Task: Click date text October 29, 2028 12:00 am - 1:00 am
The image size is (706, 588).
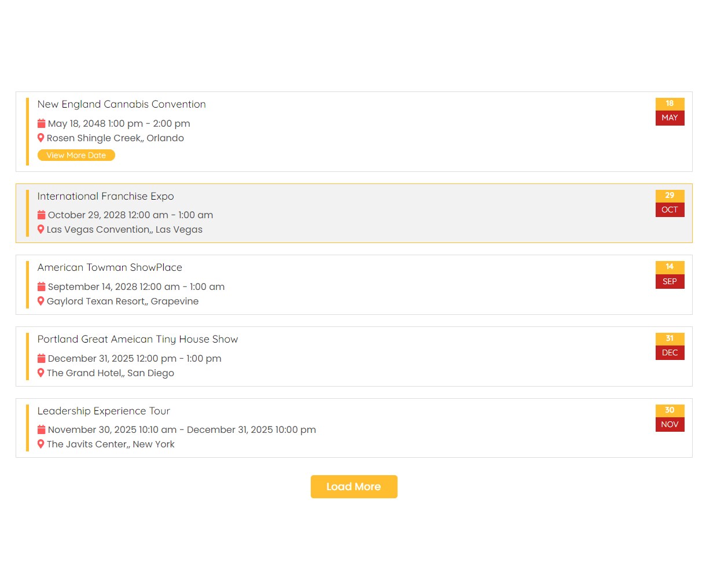Action: click(131, 215)
